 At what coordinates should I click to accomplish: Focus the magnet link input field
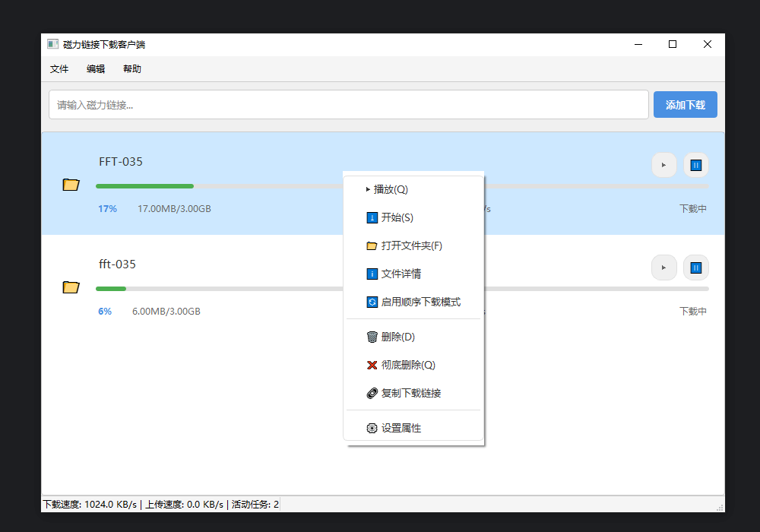point(348,105)
